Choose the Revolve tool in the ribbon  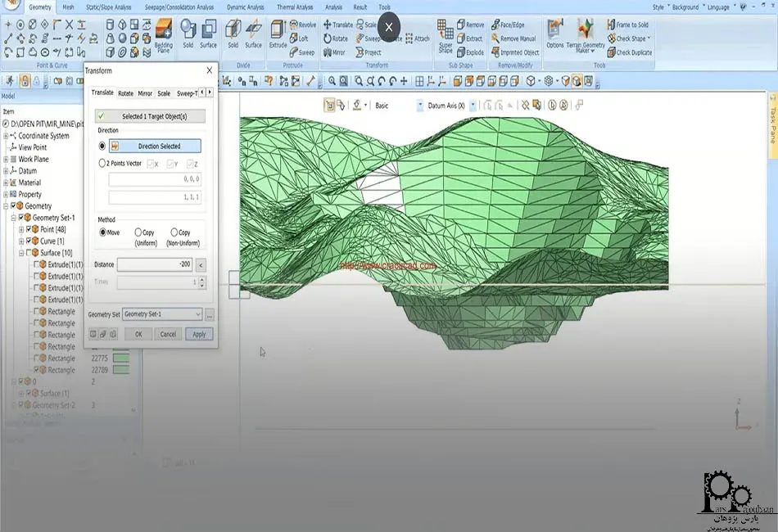302,25
